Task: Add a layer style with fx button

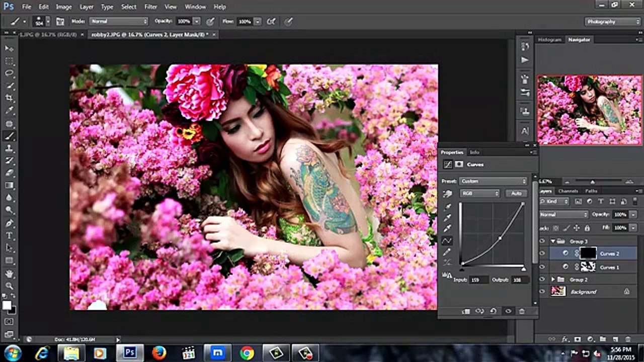Action: pyautogui.click(x=565, y=339)
